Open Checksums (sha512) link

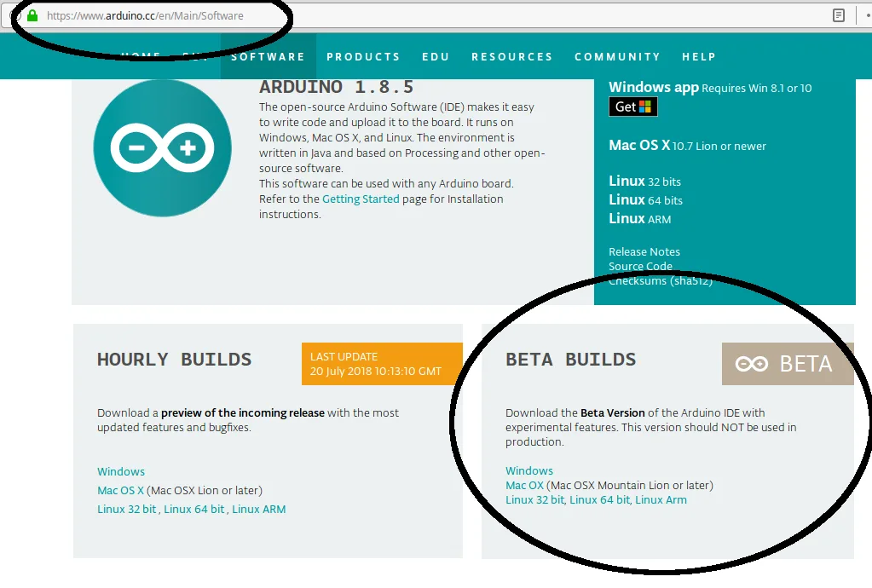660,280
